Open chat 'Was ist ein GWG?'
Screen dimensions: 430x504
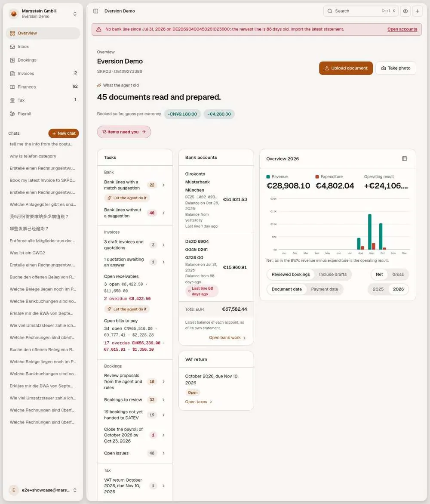click(x=43, y=253)
